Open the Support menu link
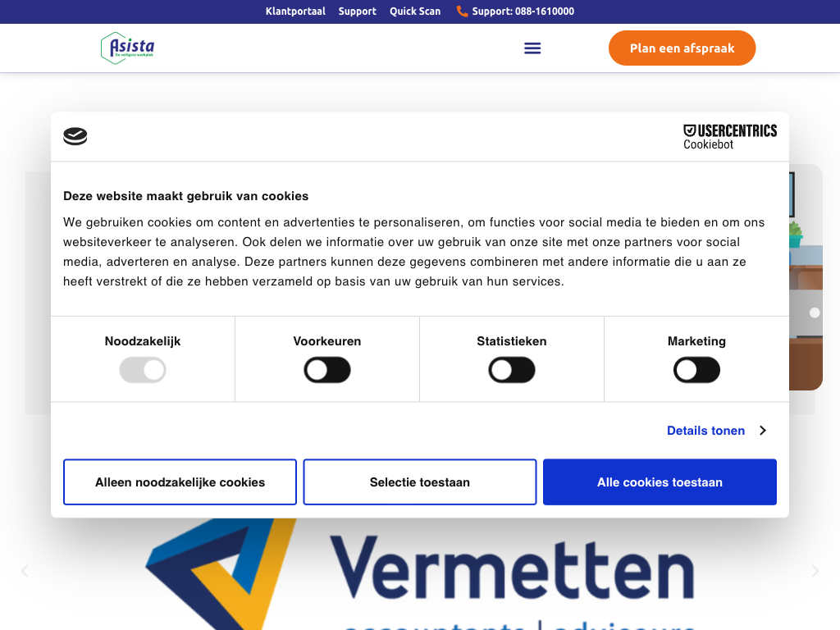Viewport: 840px width, 630px height. [357, 11]
